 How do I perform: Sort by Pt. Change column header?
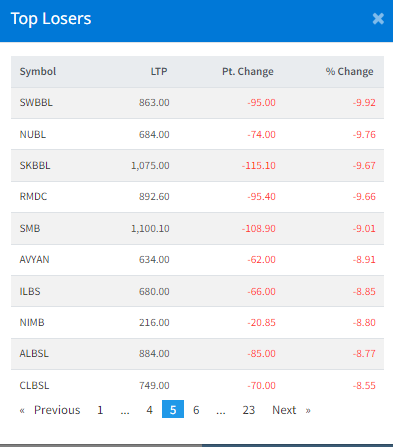coord(248,71)
